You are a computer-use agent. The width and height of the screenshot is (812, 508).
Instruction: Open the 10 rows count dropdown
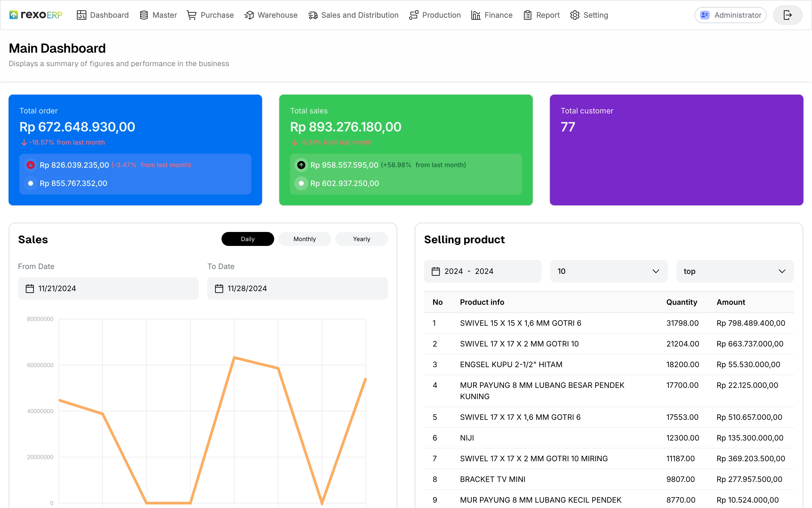609,271
